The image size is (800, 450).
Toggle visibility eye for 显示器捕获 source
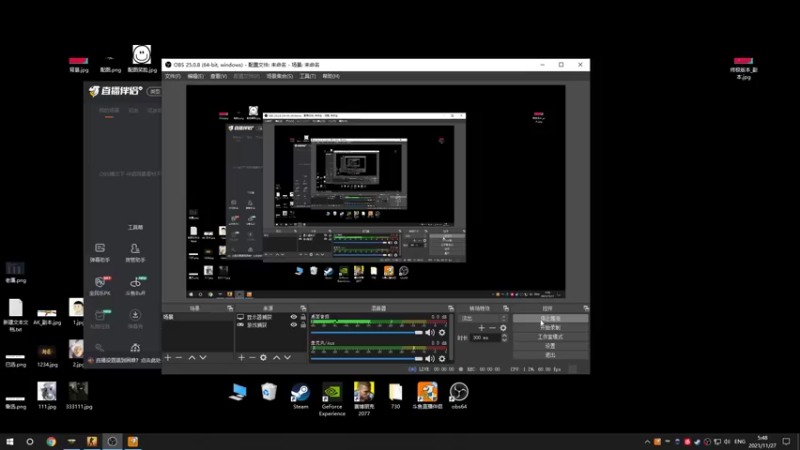coord(293,317)
